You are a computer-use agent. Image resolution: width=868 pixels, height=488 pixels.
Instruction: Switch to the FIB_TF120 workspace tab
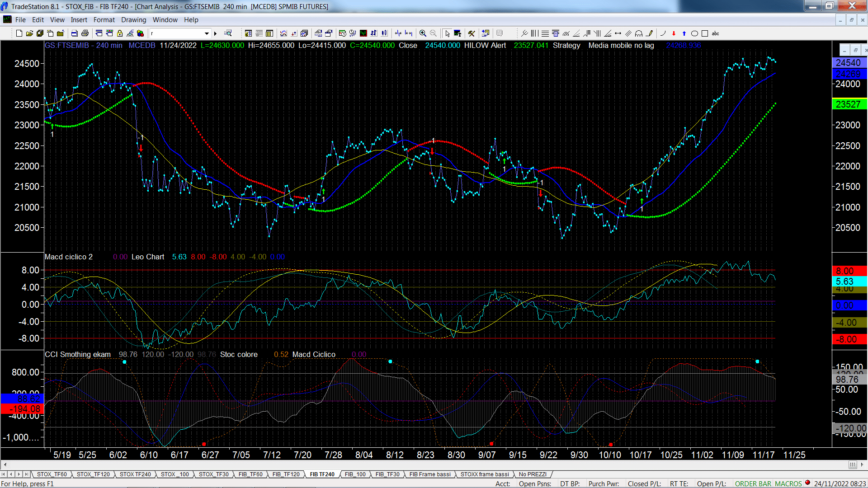pos(286,474)
